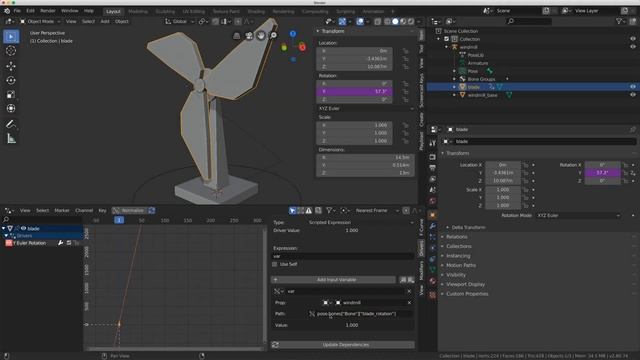This screenshot has height=360, width=640.
Task: Open the XYZ Euler dropdown in sidebar
Action: (365, 108)
